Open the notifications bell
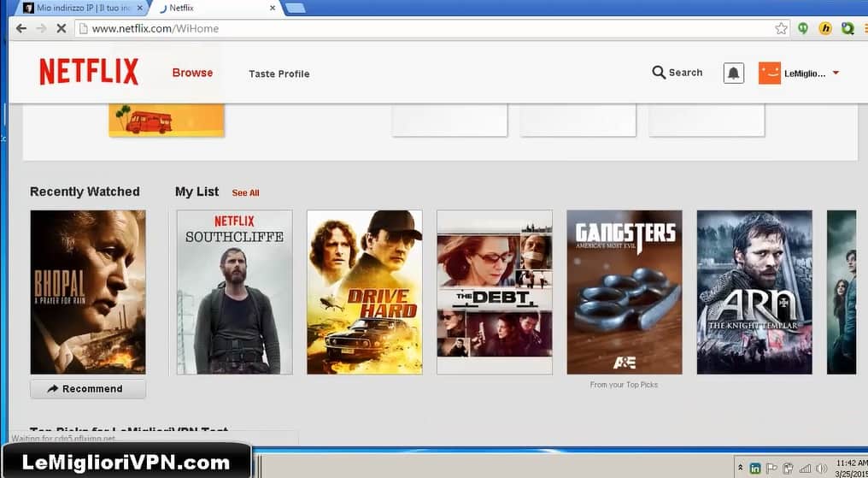Screen dimensions: 868x478 click(734, 74)
